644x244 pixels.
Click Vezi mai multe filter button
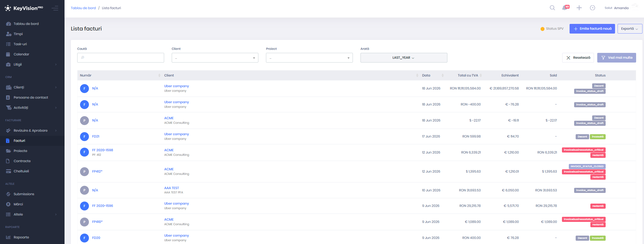pos(617,58)
